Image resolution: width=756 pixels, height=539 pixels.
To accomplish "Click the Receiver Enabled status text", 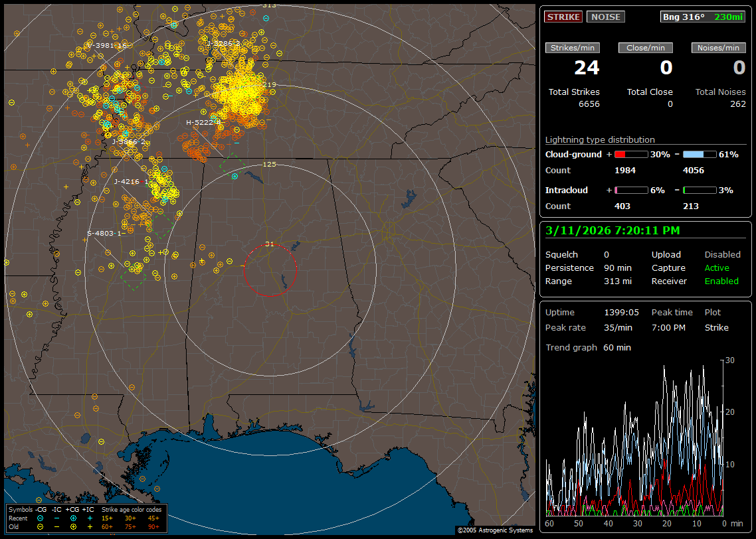I will pos(721,281).
